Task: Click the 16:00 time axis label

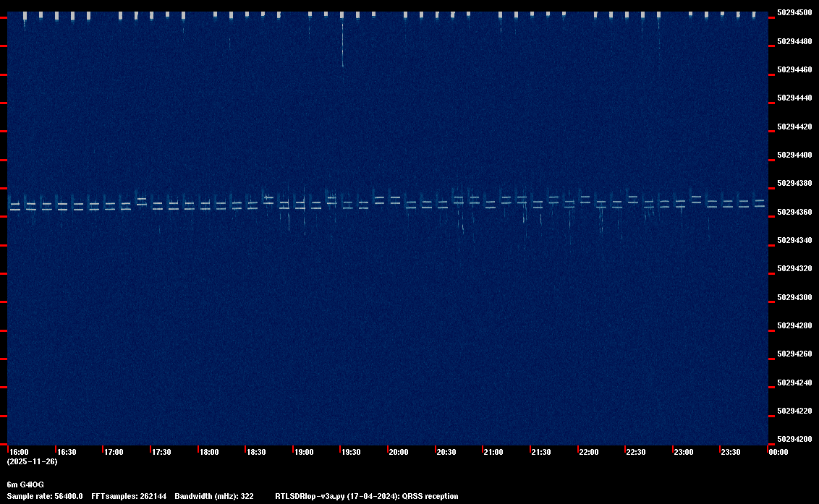Action: point(20,452)
